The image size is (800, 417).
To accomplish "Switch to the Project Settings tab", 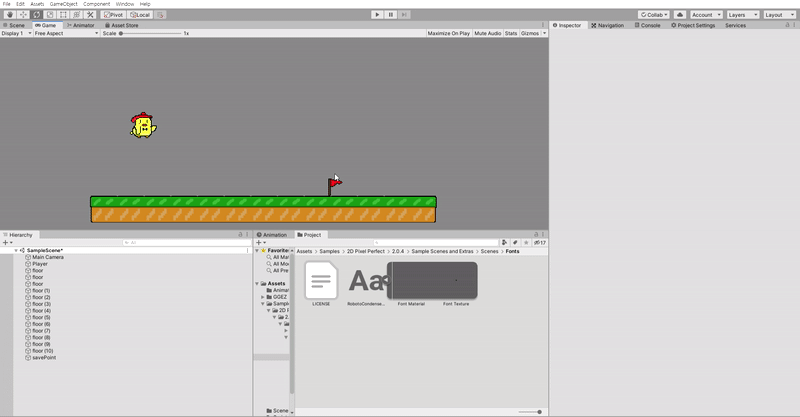I will pos(693,25).
